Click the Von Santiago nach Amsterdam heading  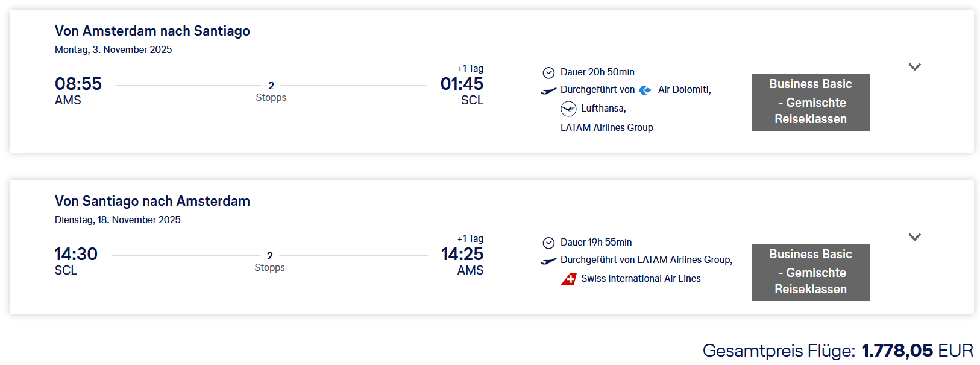click(152, 201)
